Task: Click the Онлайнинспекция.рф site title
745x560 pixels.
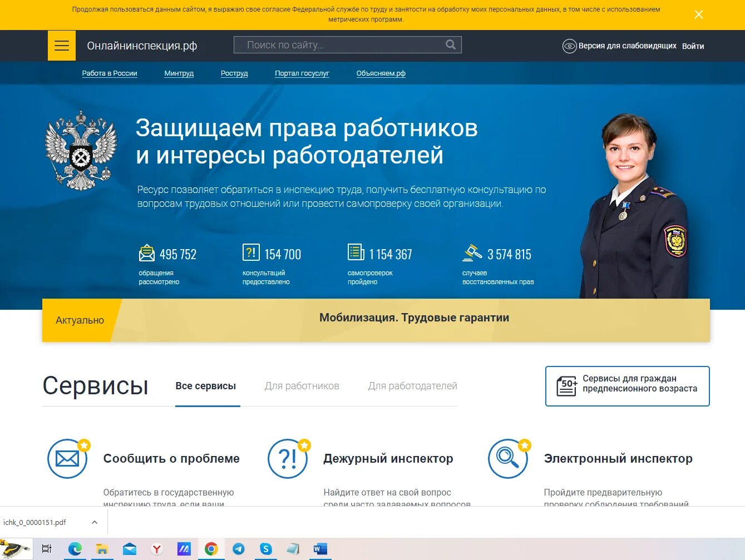Action: (x=142, y=46)
